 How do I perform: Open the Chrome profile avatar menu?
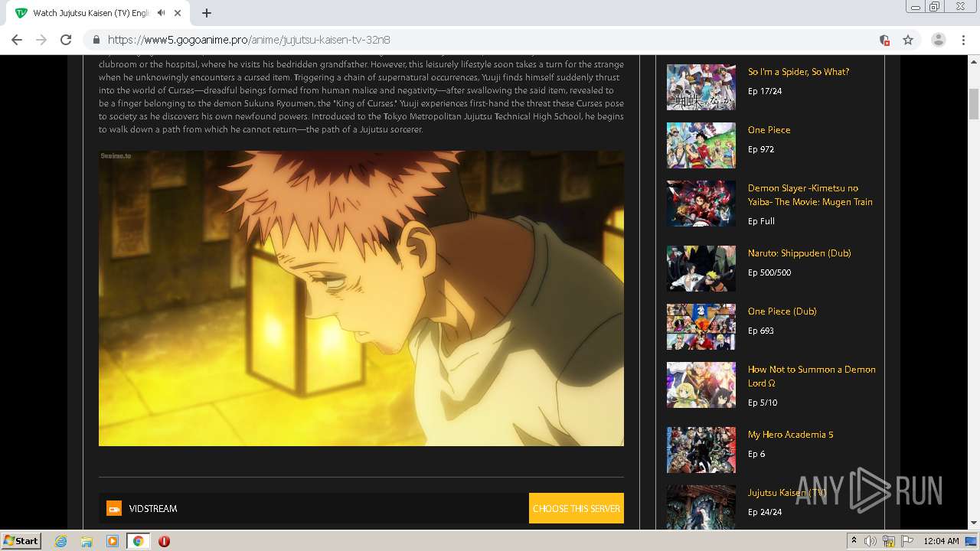pyautogui.click(x=939, y=40)
